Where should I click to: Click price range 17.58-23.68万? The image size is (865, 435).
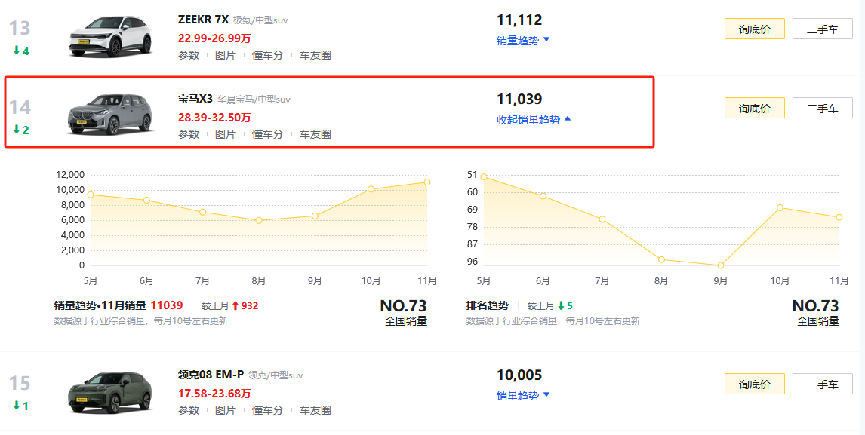coord(215,393)
